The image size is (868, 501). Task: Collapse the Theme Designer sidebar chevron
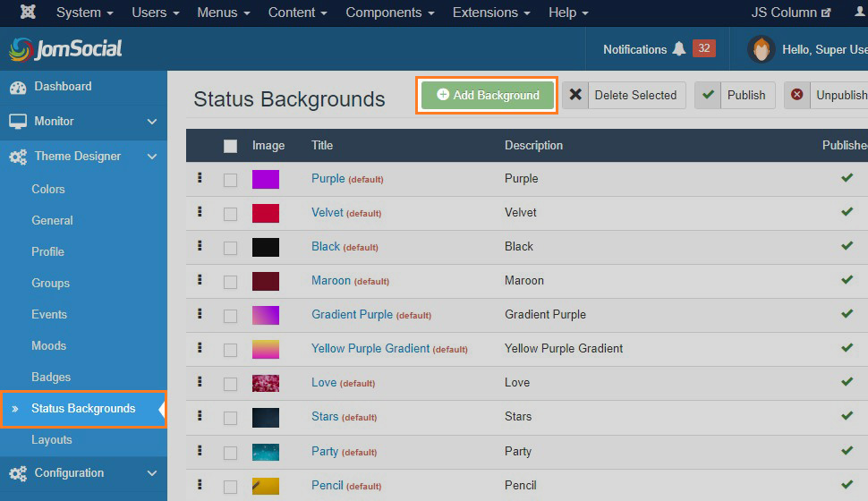point(152,157)
